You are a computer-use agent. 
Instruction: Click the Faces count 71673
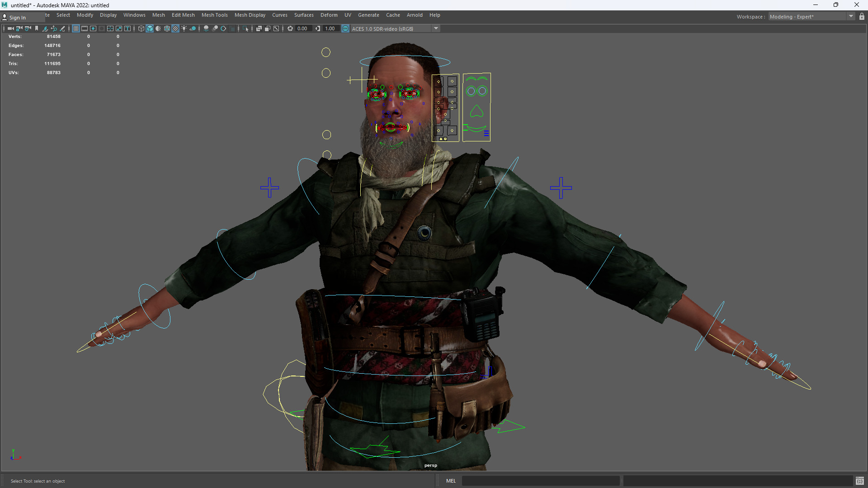(x=54, y=55)
